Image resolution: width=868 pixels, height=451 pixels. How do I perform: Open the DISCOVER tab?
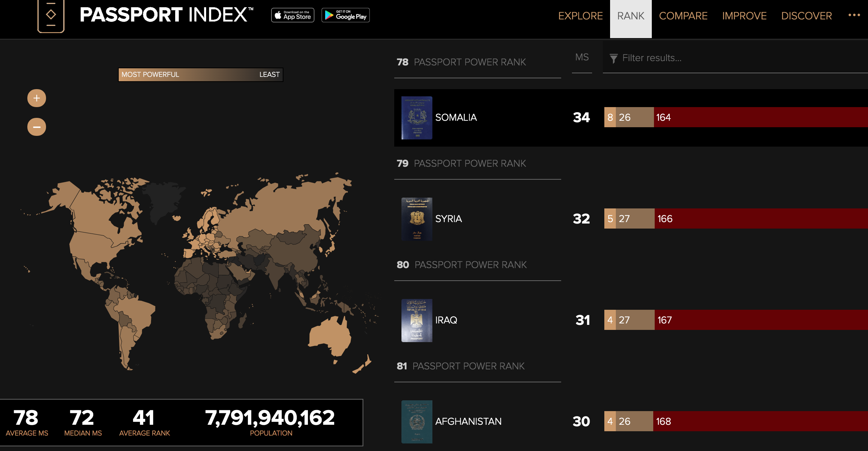(x=806, y=16)
